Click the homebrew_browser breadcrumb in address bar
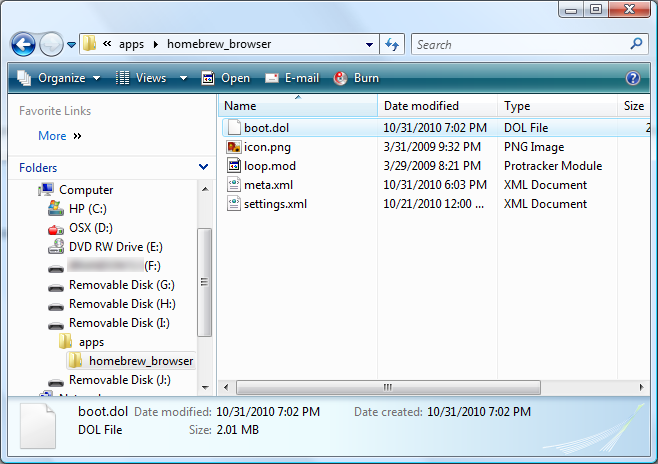 [219, 44]
